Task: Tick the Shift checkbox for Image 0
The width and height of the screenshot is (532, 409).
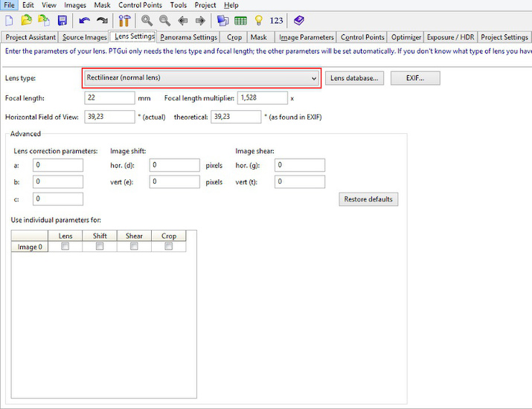Action: click(100, 247)
